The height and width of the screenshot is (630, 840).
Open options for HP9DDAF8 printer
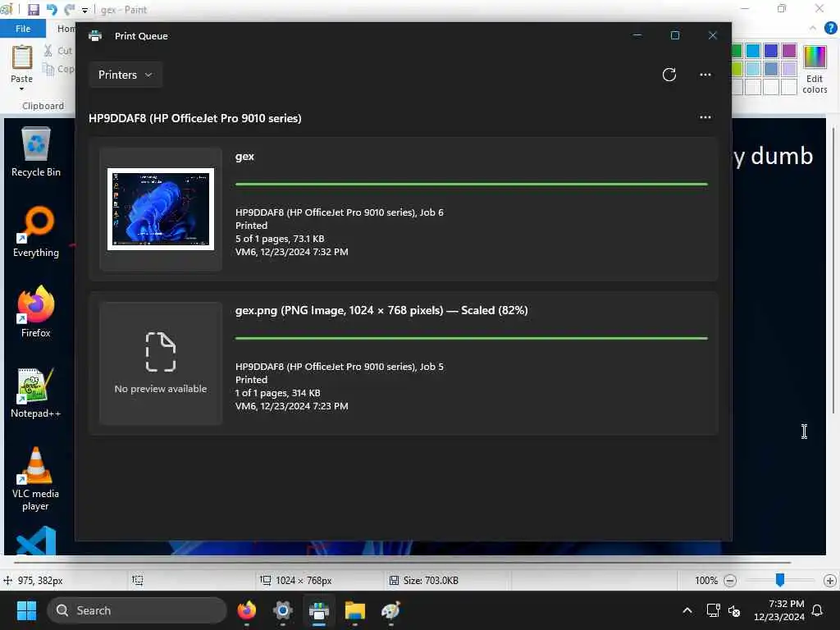pyautogui.click(x=705, y=117)
